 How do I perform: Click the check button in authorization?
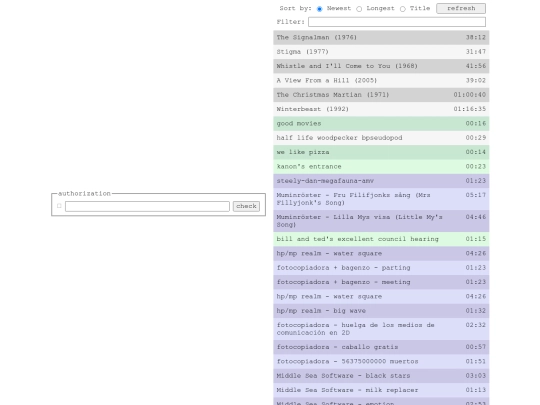pos(246,206)
